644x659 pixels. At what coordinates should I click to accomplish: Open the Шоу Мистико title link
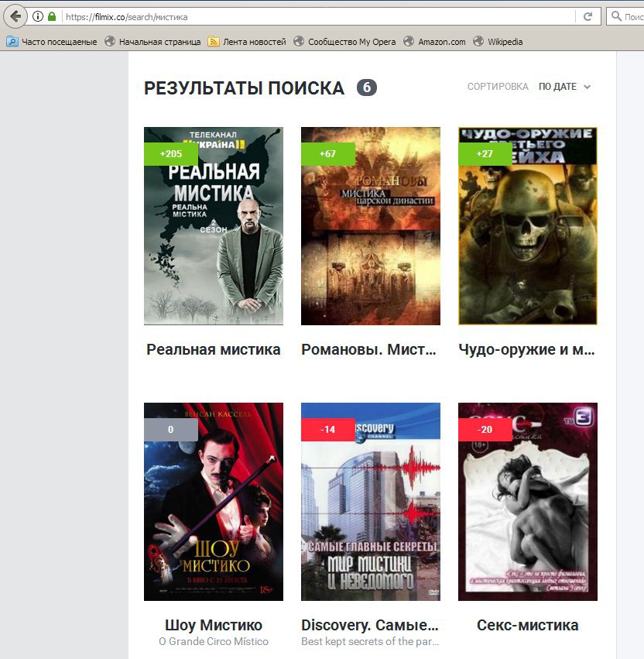(x=214, y=625)
